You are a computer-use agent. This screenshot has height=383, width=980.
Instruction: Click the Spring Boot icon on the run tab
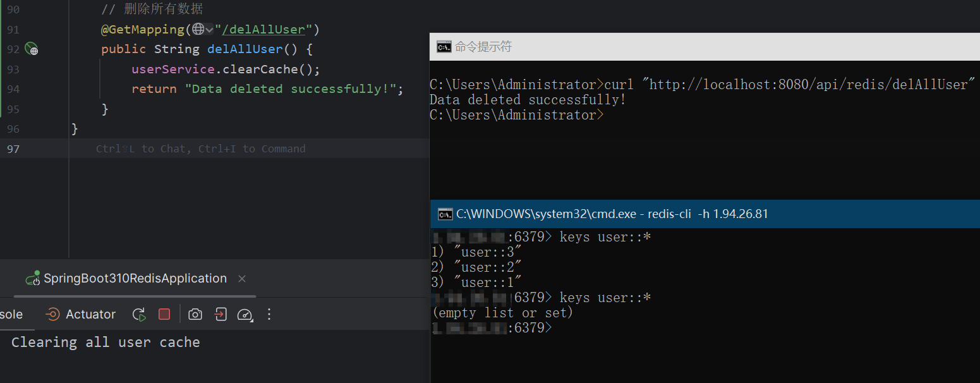(x=34, y=278)
